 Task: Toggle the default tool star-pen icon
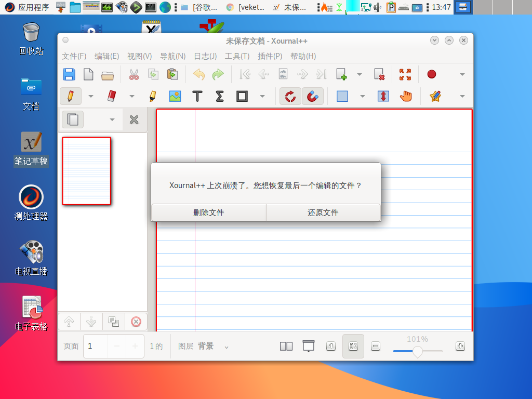(x=435, y=96)
